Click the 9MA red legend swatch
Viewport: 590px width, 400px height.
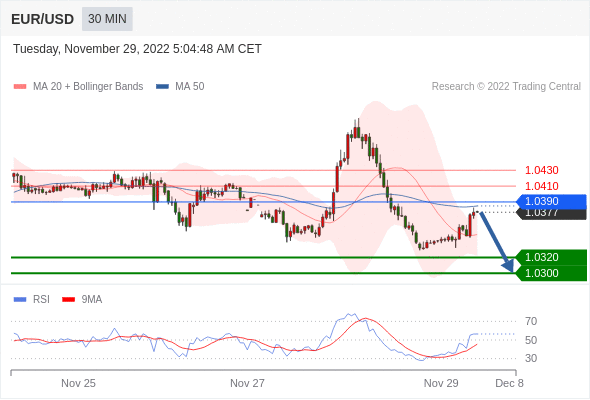pos(68,300)
